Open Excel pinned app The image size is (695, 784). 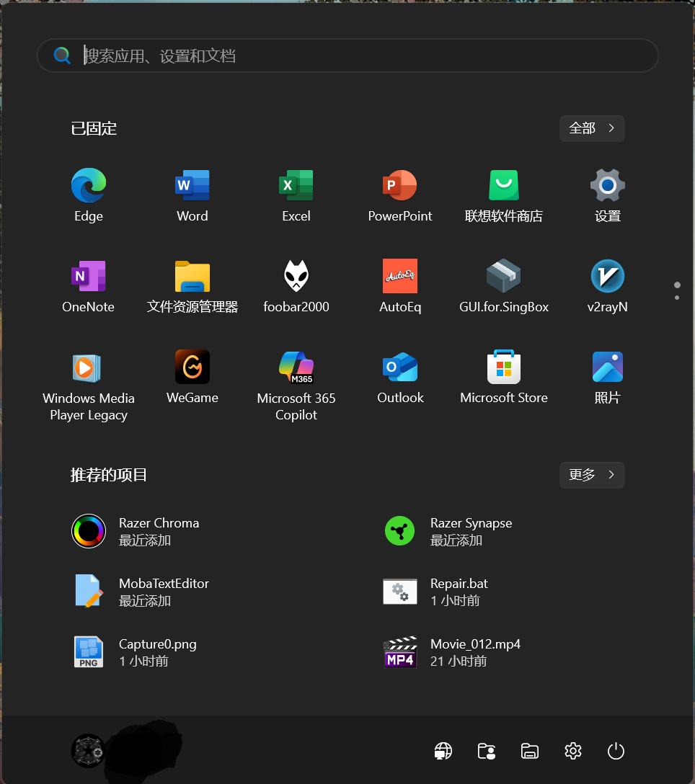click(296, 195)
